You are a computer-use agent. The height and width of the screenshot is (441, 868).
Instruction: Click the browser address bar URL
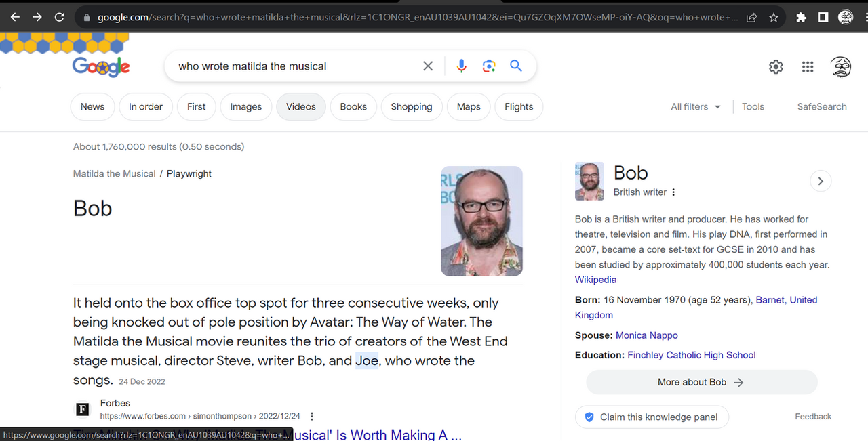coord(418,18)
